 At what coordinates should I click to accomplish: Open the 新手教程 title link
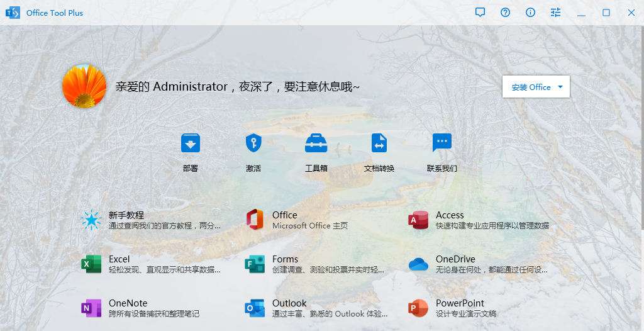pos(126,215)
